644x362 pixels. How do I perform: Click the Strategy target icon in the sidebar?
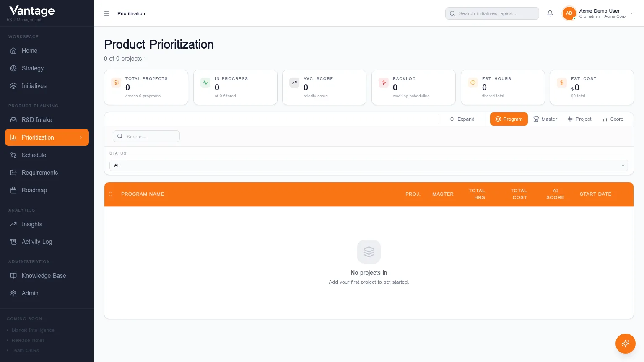[13, 68]
